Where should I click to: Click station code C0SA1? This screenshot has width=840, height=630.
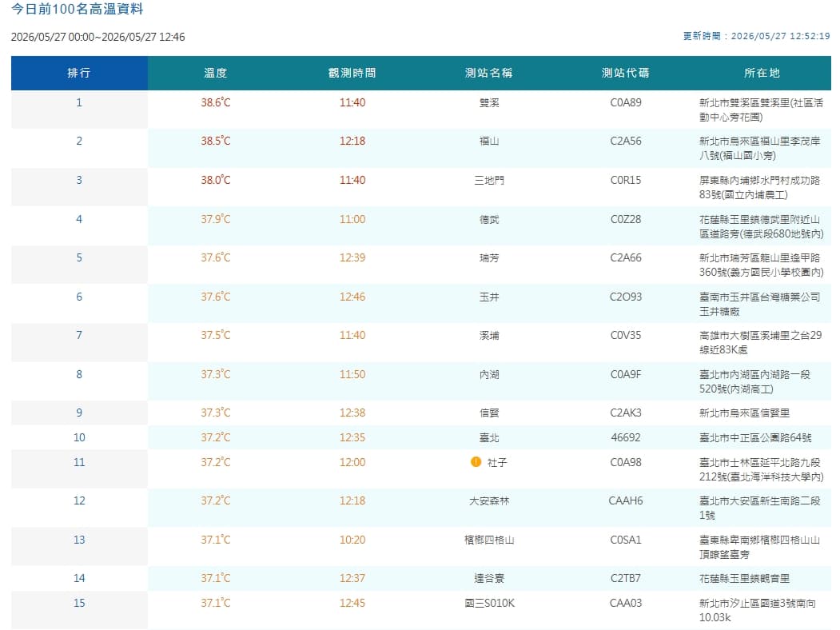point(626,540)
